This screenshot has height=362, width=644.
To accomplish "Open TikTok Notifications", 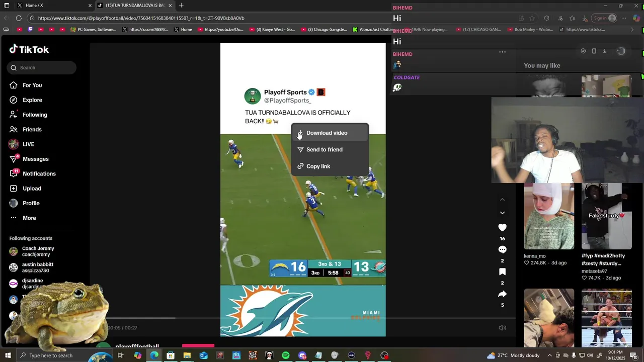I will [39, 174].
